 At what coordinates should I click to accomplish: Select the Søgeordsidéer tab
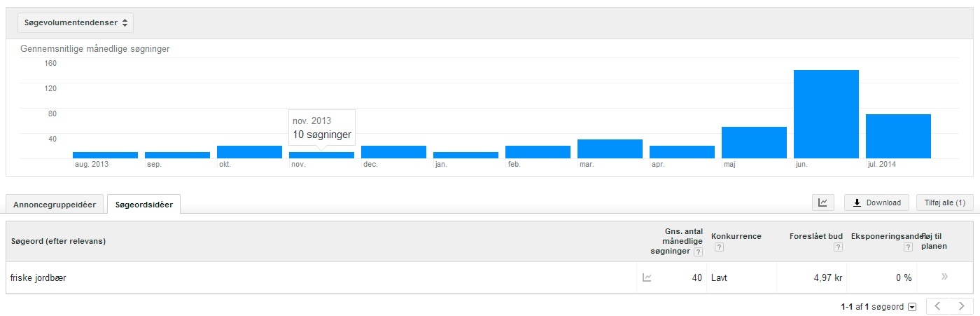click(144, 204)
